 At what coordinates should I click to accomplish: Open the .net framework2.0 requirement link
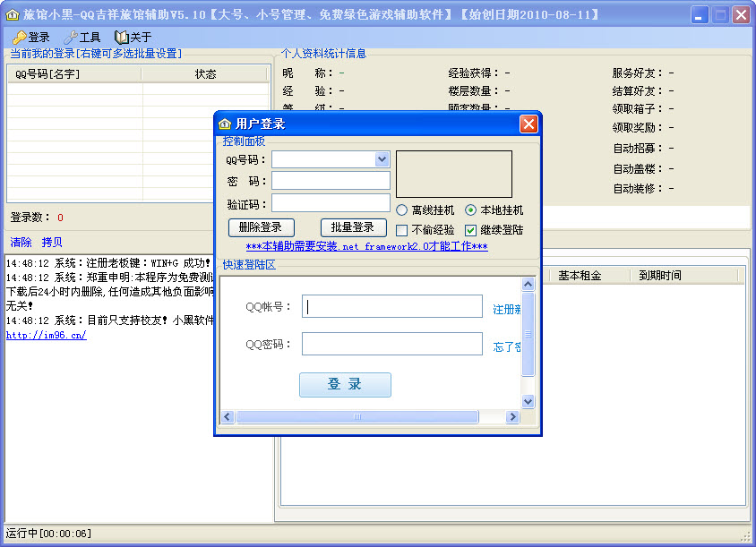[366, 246]
